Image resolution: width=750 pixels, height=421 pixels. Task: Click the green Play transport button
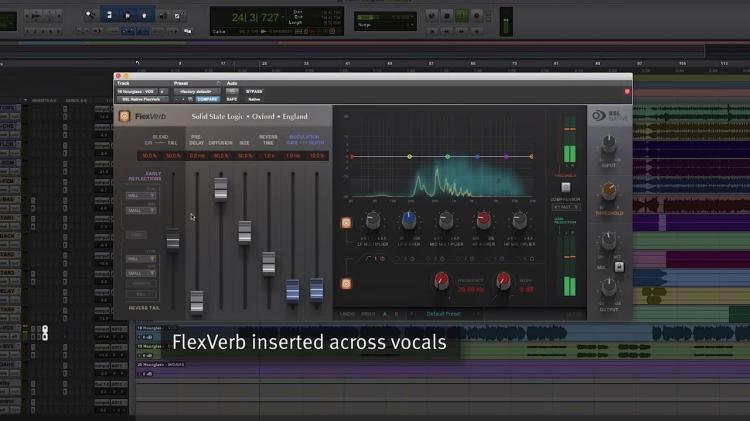[462, 16]
